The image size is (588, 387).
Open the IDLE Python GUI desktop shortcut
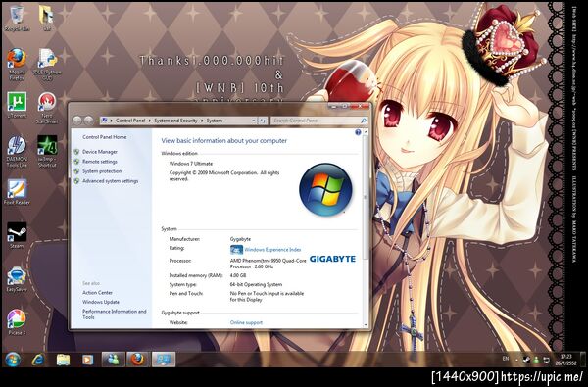click(47, 65)
